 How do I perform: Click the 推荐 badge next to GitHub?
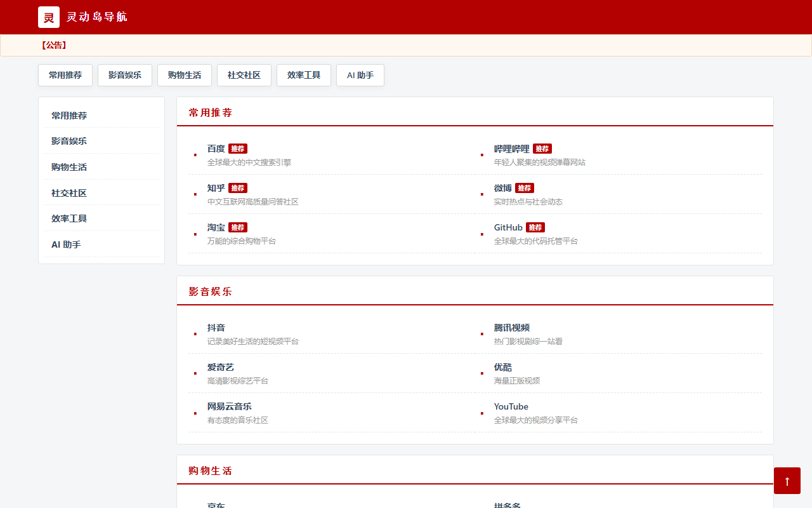click(x=535, y=227)
